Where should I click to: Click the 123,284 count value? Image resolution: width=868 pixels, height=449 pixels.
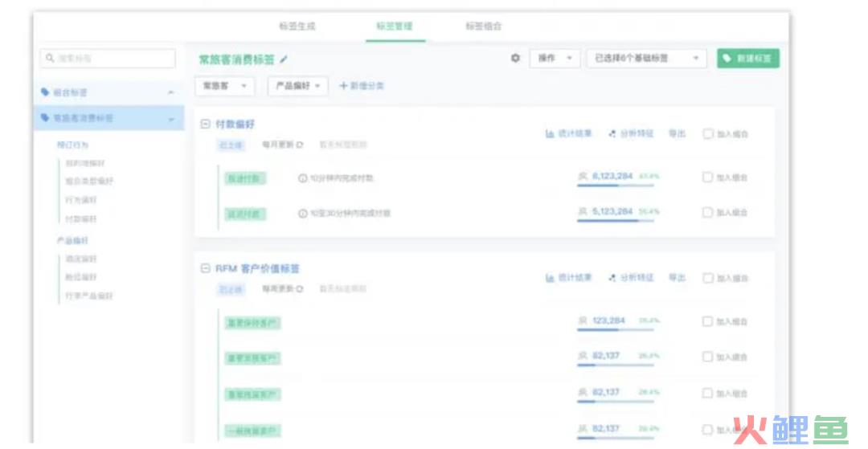608,320
